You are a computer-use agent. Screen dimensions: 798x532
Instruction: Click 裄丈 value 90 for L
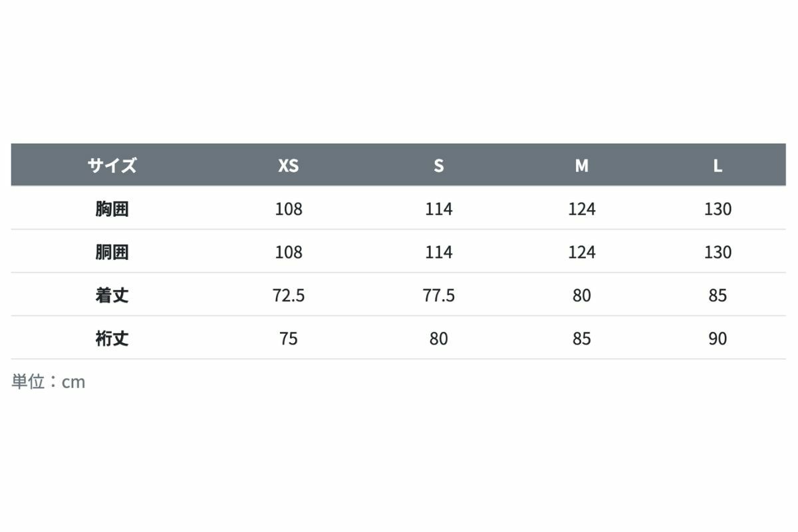[x=718, y=338]
